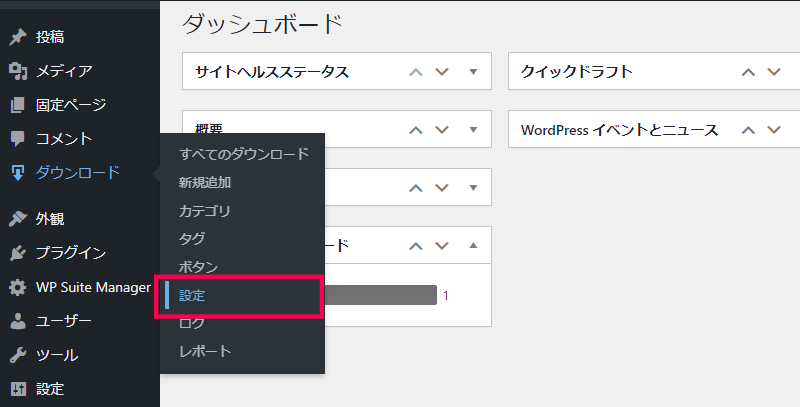
Task: Click the media icon beside メディア
Action: 17,71
